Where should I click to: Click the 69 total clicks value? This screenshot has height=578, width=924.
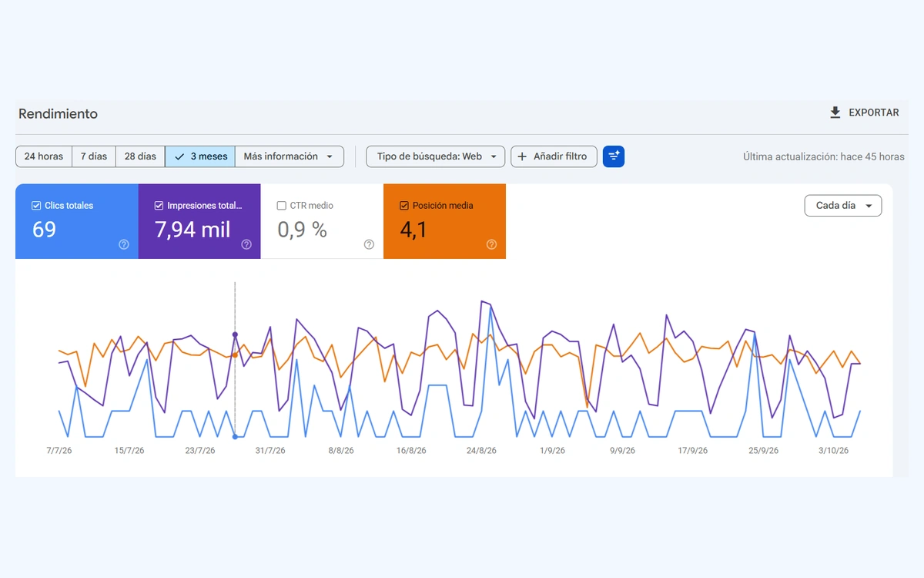(44, 230)
